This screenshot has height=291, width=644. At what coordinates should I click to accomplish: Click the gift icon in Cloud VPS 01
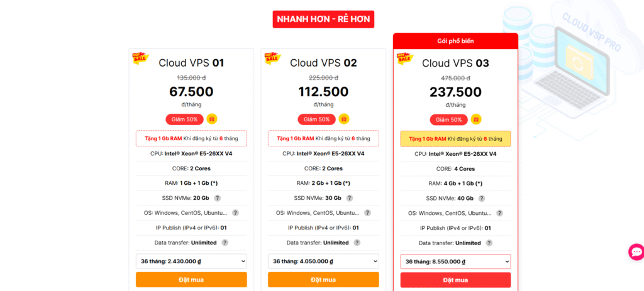(212, 119)
